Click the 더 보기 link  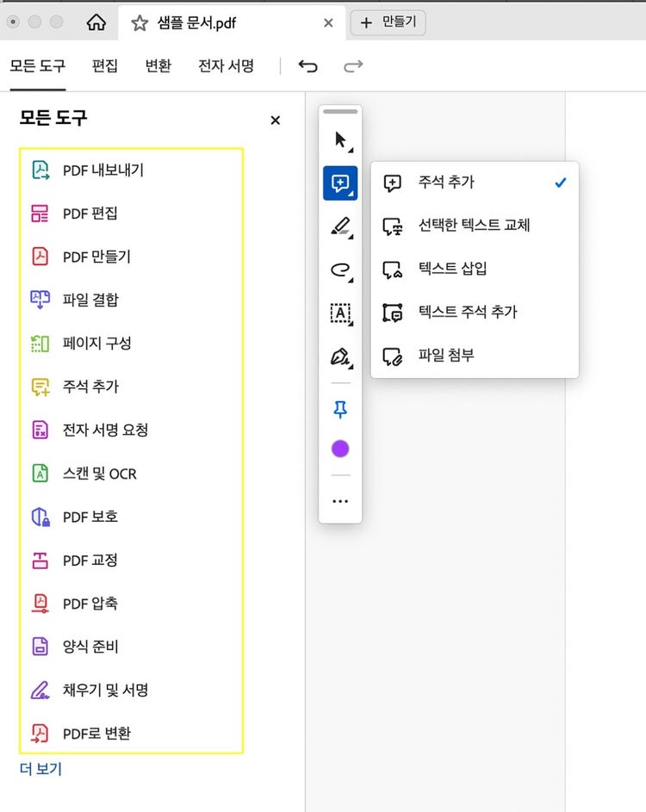41,768
